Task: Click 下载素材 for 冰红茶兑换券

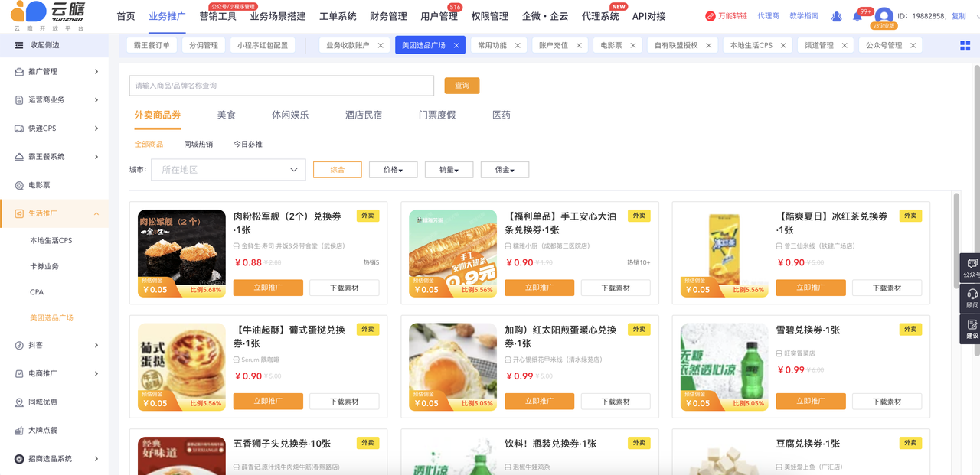Action: click(x=887, y=288)
